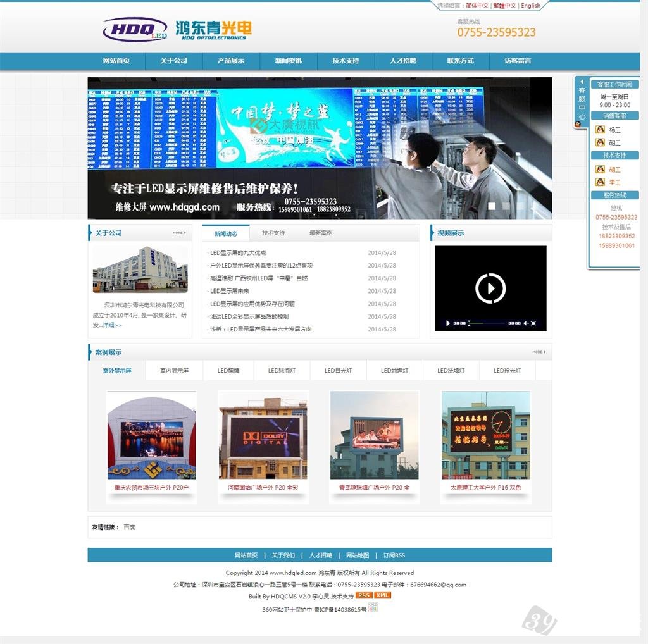Switch to the 技术支持 news tab
This screenshot has width=648, height=644.
[x=273, y=233]
